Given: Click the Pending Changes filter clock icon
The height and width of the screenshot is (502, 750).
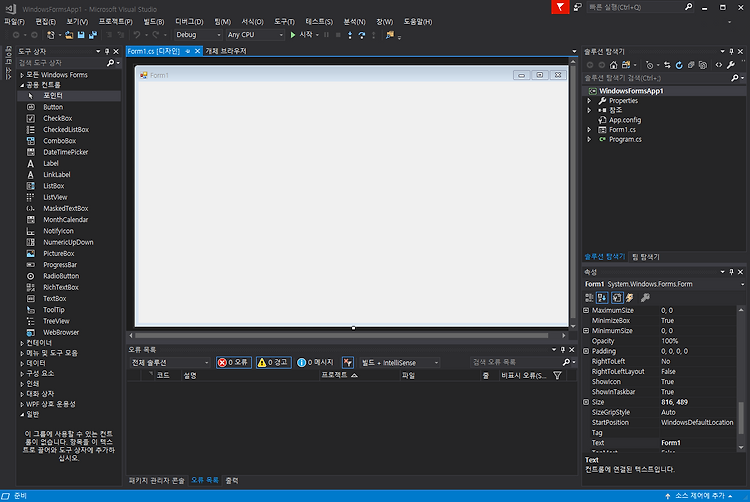Looking at the screenshot, I should tap(650, 65).
